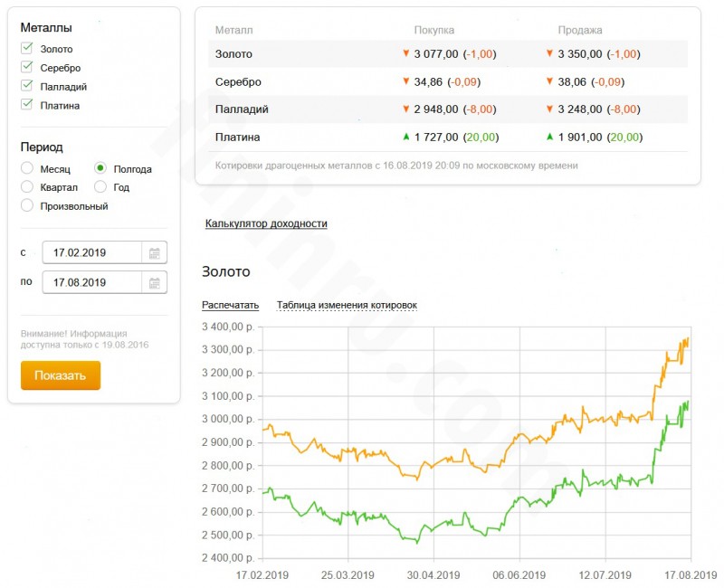This screenshot has height=588, width=724.
Task: Open the calendar icon for end date
Action: (154, 282)
